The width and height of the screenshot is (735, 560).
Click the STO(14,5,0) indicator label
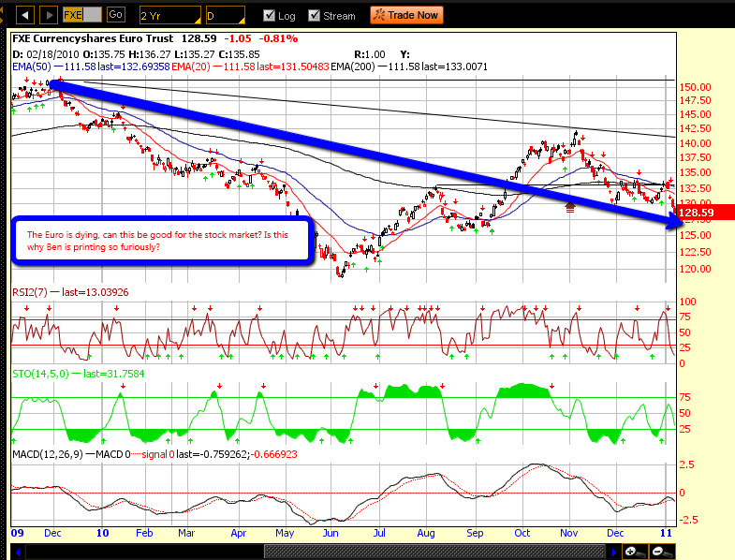coord(40,374)
